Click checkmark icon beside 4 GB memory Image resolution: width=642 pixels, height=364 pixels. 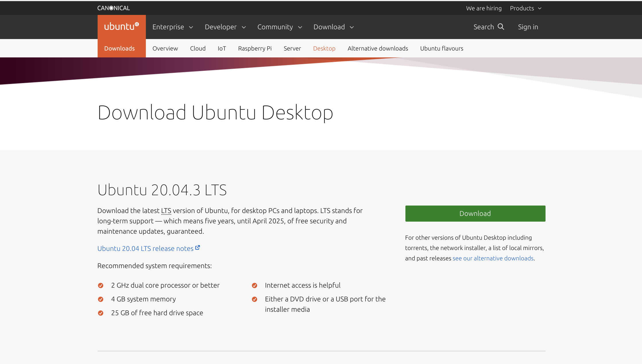(100, 299)
